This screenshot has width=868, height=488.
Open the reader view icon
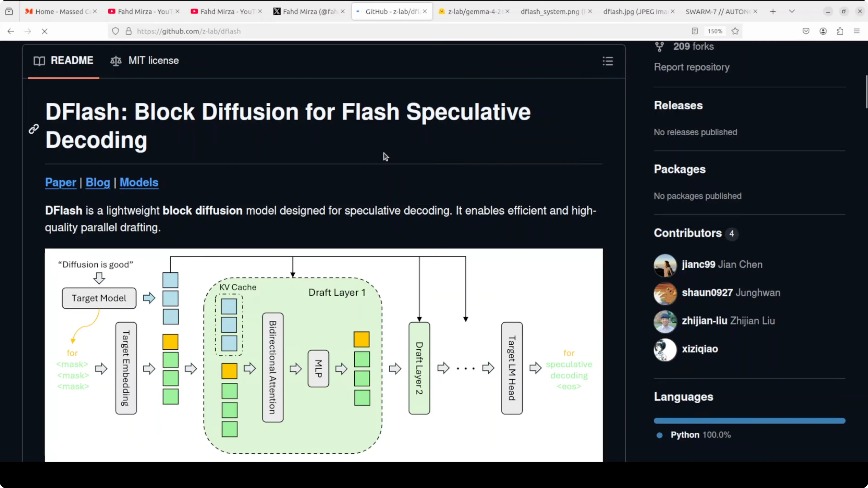694,31
